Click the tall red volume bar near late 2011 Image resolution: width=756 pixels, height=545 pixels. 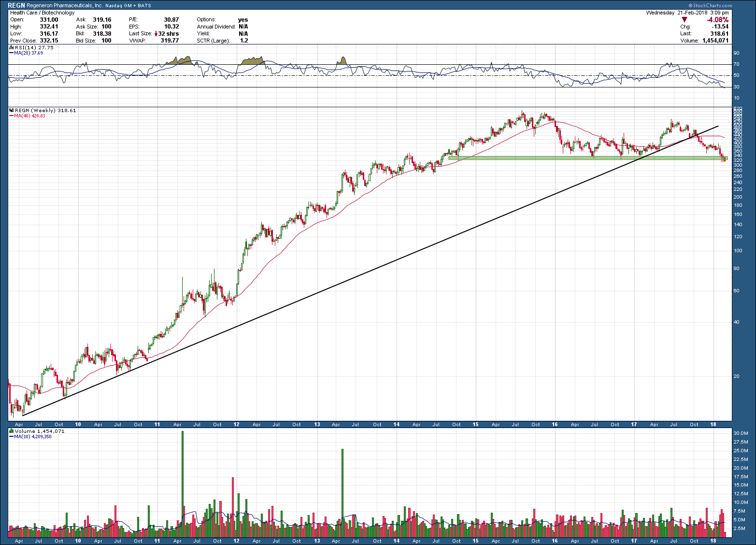[233, 507]
